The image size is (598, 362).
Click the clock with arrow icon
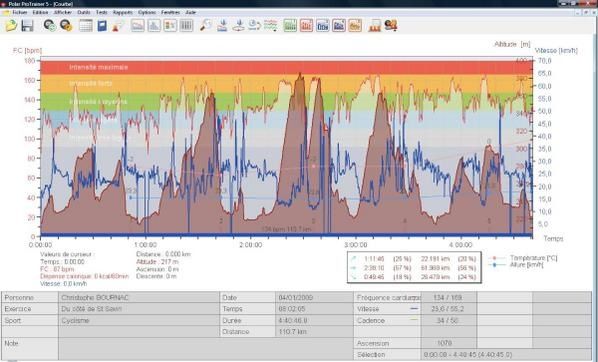click(254, 26)
